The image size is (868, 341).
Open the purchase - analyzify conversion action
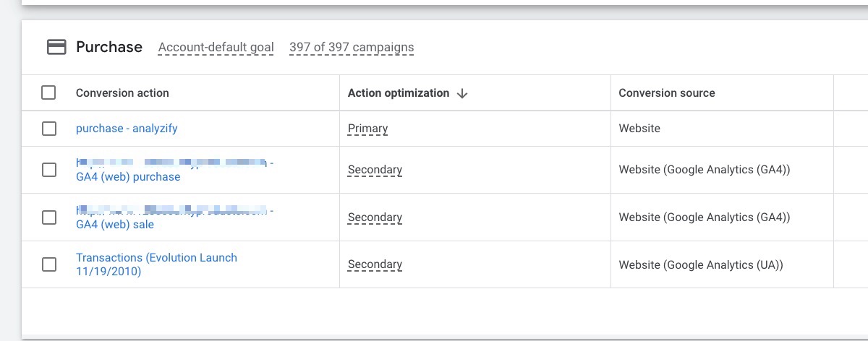tap(127, 129)
